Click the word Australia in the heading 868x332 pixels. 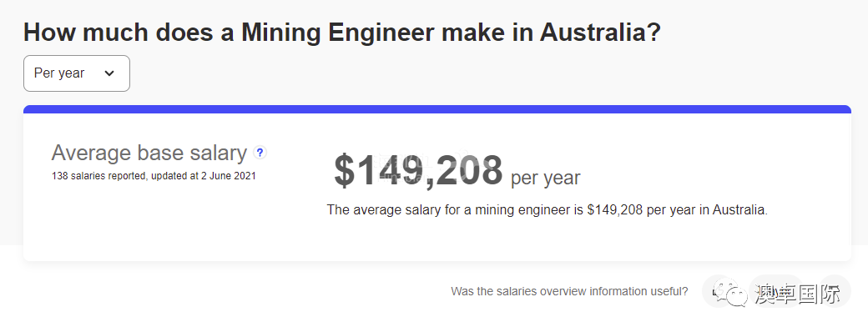600,33
